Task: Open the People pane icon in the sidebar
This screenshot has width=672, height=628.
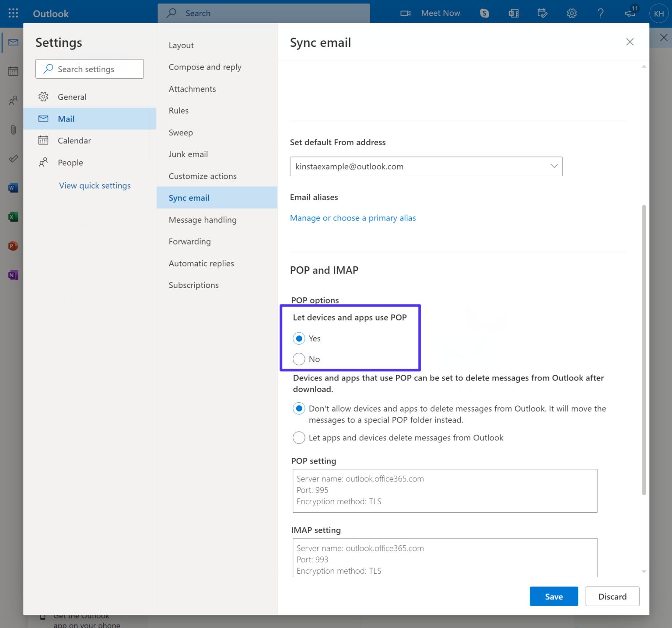Action: click(13, 100)
